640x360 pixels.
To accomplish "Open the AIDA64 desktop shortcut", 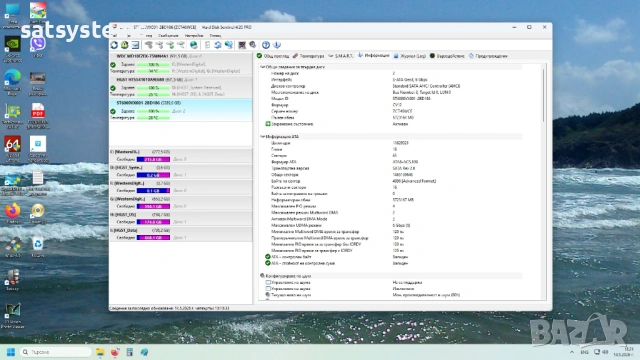I will coord(13,149).
